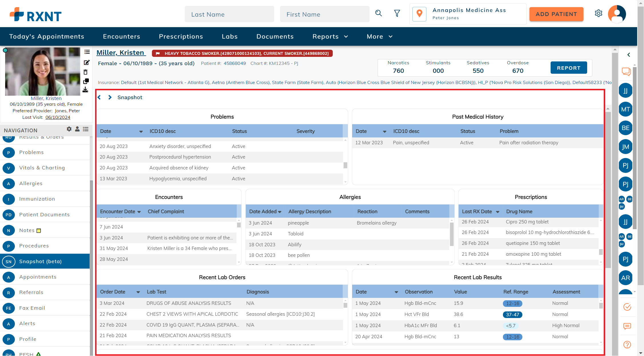Viewport: 644px width, 356px height.
Task: Sort Allergies by Date Added arrow
Action: [x=280, y=212]
